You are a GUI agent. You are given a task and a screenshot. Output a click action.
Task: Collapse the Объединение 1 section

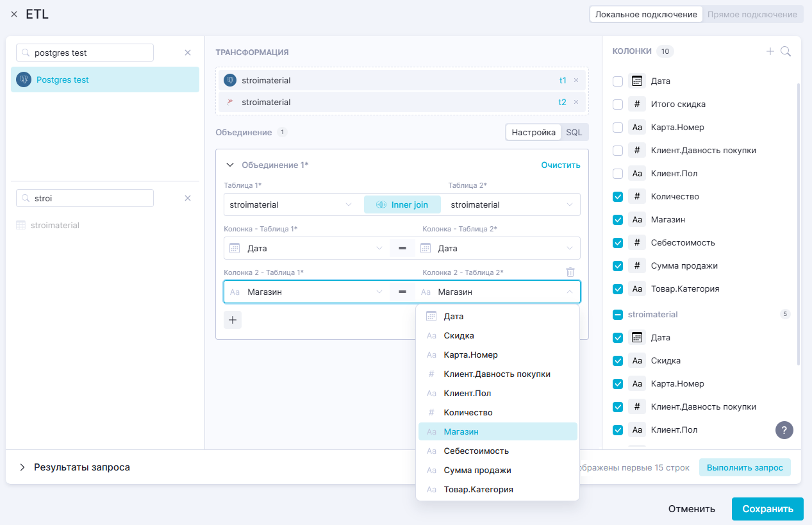(x=229, y=165)
